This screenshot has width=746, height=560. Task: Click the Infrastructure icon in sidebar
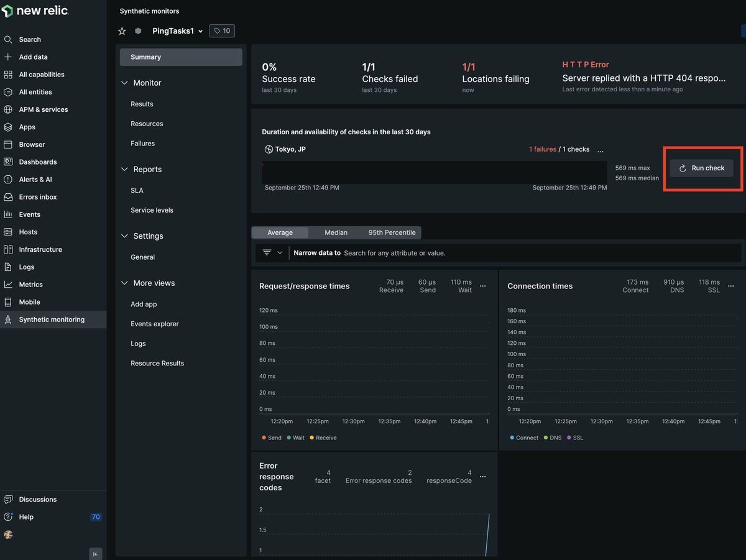(8, 249)
